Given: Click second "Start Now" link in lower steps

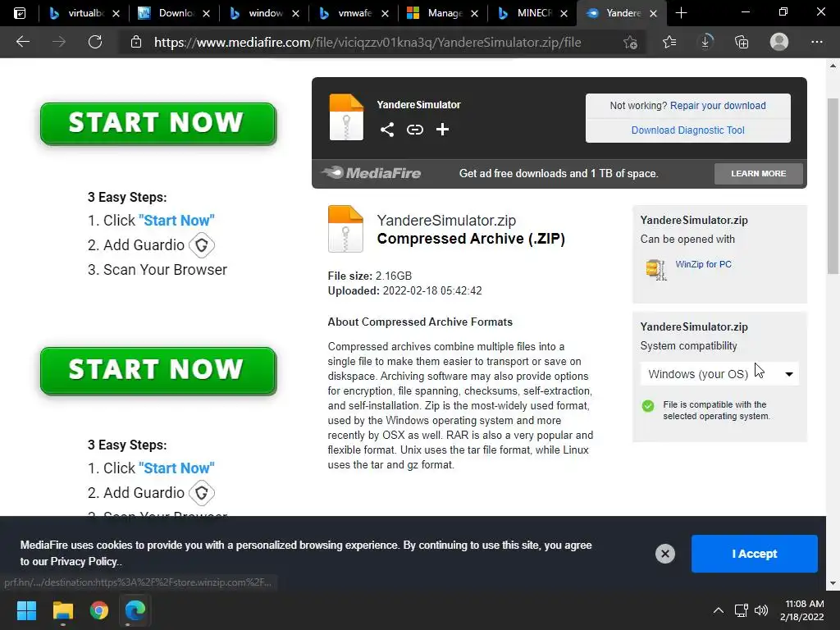Looking at the screenshot, I should coord(176,468).
